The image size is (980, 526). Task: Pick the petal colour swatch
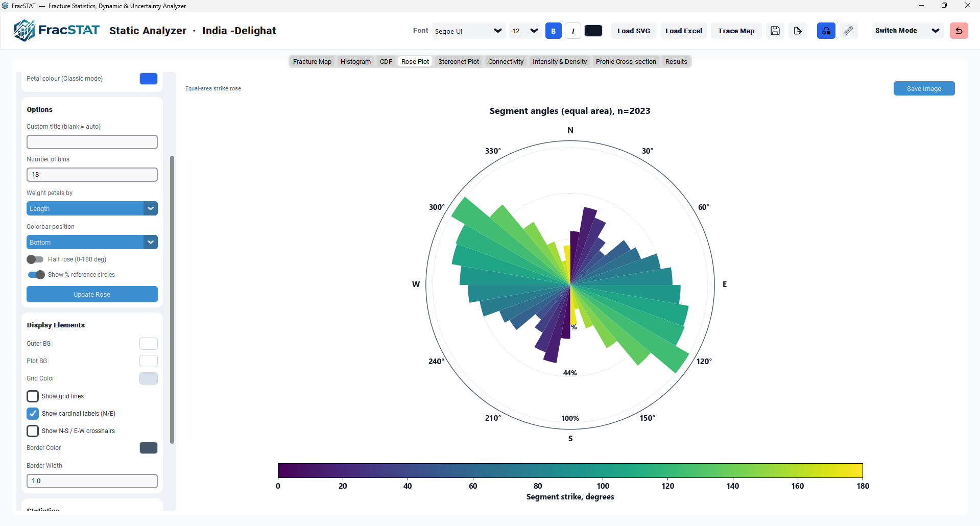[149, 79]
